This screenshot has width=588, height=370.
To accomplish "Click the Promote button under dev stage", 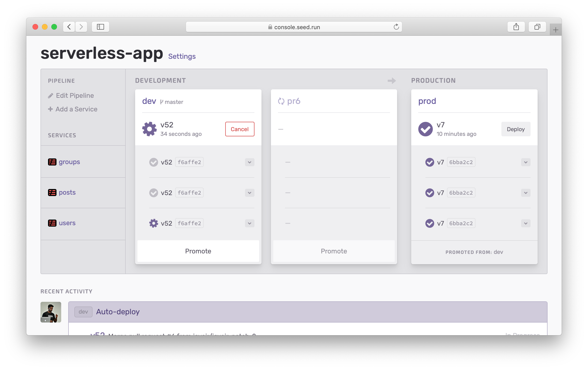I will [197, 251].
